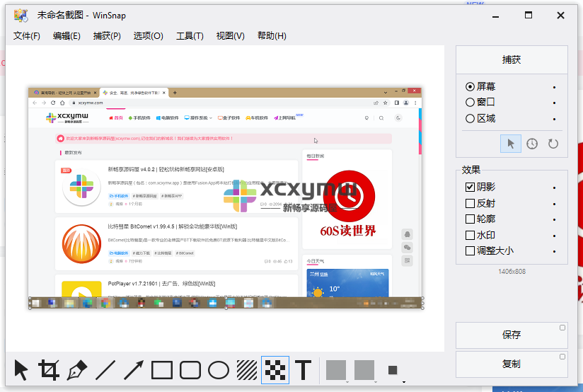Toggle small checkbox on 保存 button
Viewport: 583px width, 392px height.
coord(562,328)
